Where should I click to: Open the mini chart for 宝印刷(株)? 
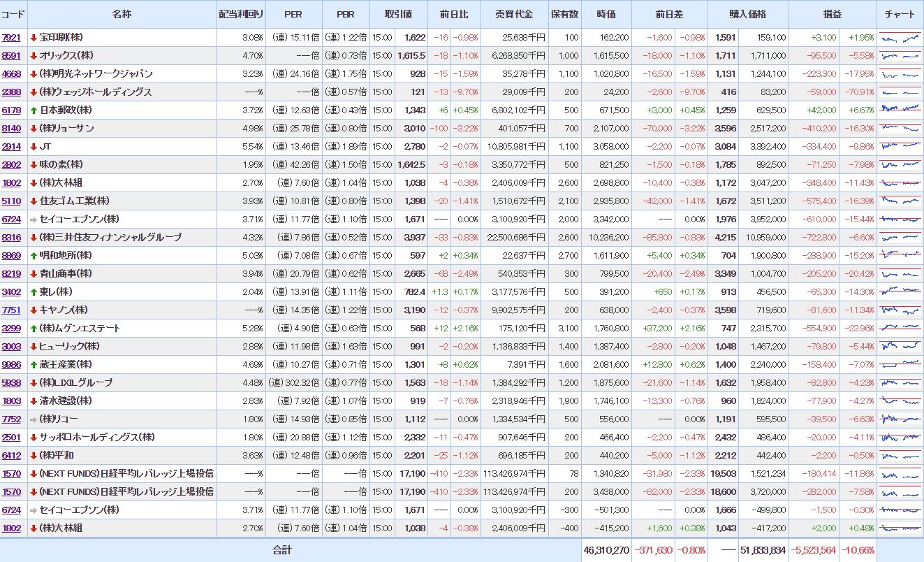[900, 38]
